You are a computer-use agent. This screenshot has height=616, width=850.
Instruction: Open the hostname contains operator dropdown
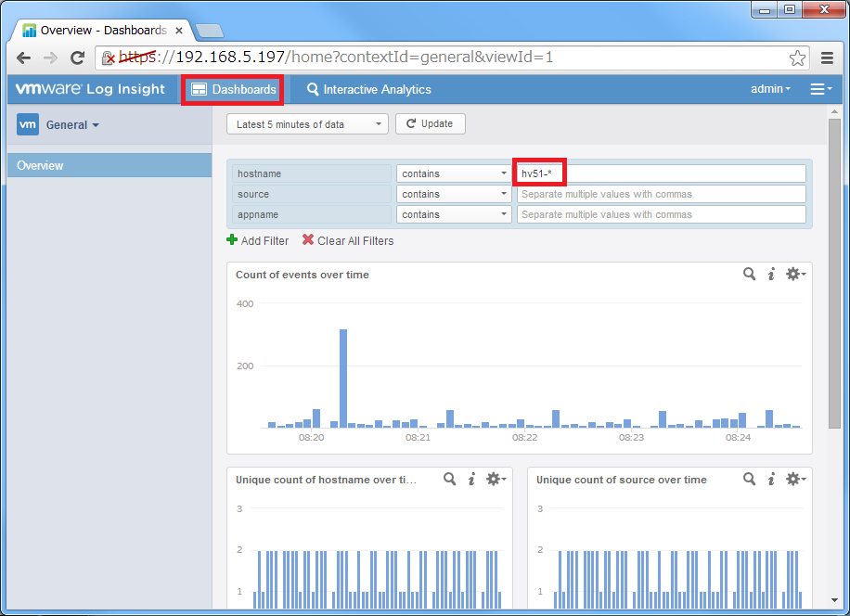click(x=454, y=173)
